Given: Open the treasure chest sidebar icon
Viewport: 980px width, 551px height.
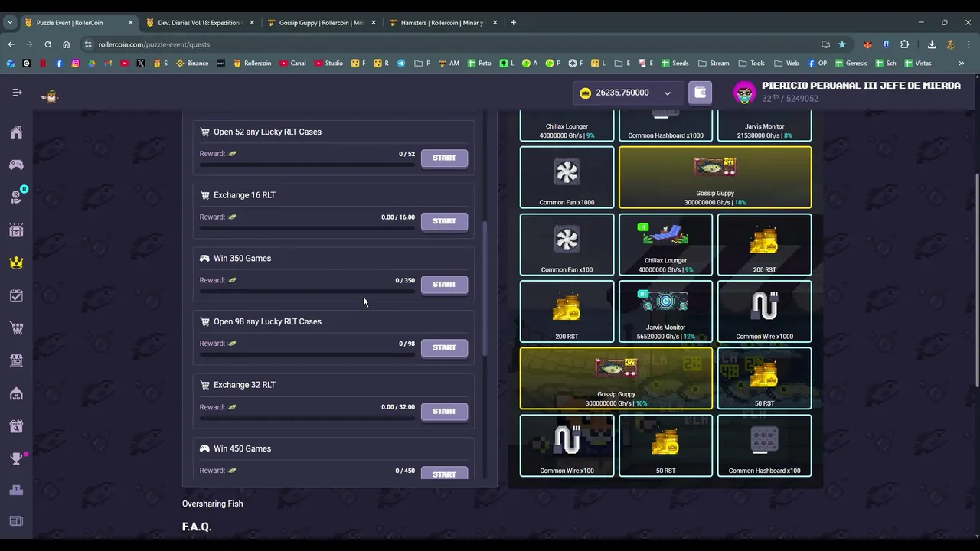Looking at the screenshot, I should tap(16, 230).
